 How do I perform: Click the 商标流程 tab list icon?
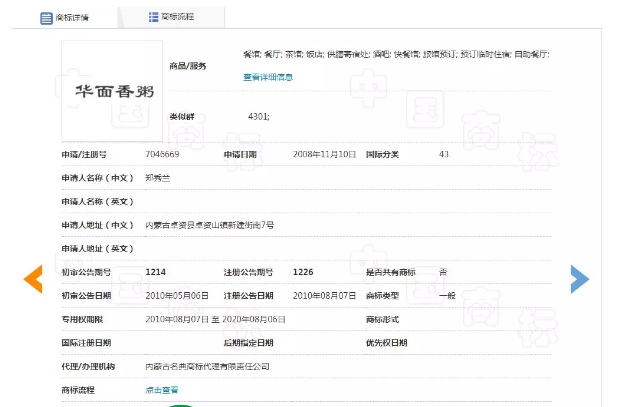click(152, 18)
